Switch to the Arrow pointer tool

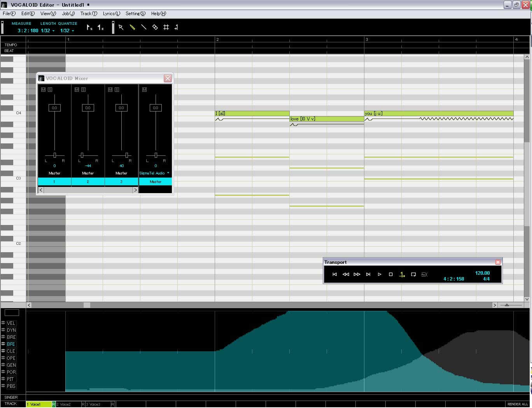[x=121, y=27]
